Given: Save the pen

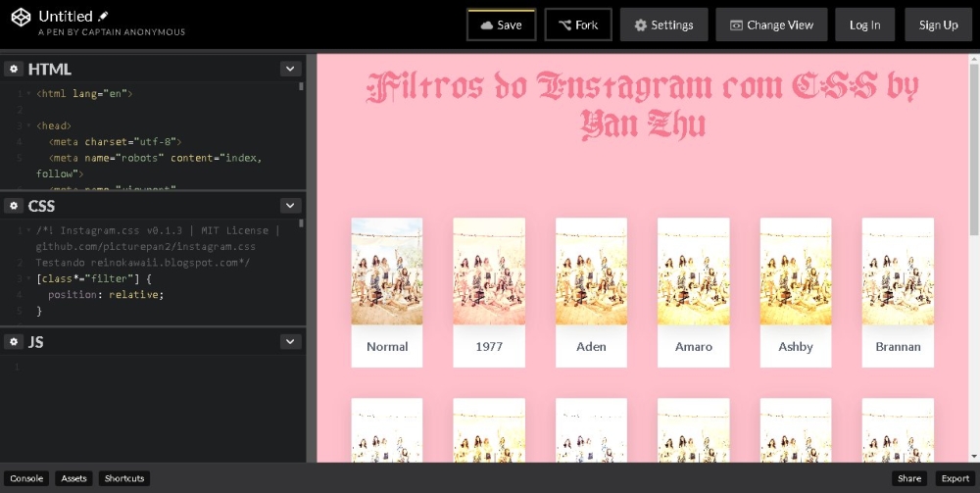Looking at the screenshot, I should click(x=501, y=25).
